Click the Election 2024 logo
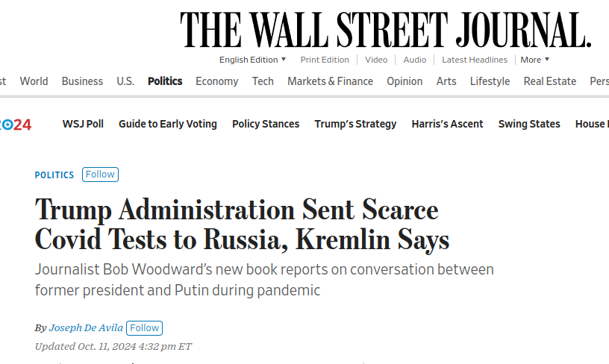Image resolution: width=609 pixels, height=364 pixels. coord(16,125)
